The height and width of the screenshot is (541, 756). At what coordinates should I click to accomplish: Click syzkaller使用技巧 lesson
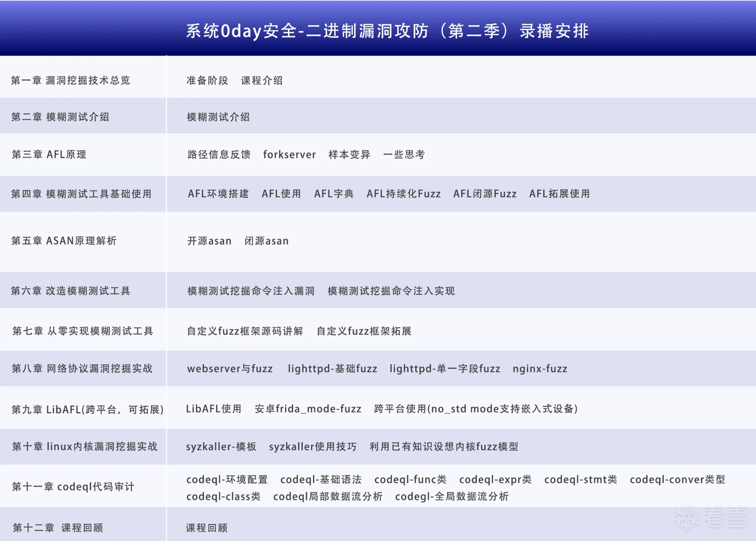(313, 446)
